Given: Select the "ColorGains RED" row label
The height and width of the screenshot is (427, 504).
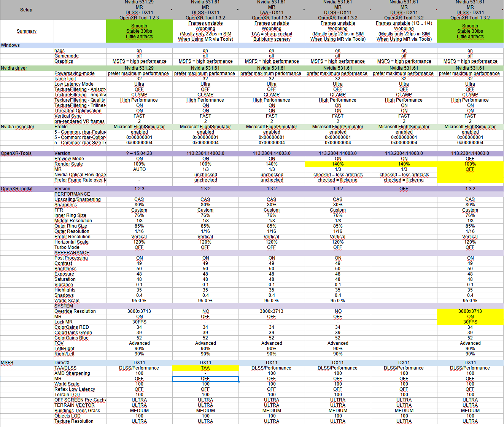Looking at the screenshot, I should coord(72,327).
